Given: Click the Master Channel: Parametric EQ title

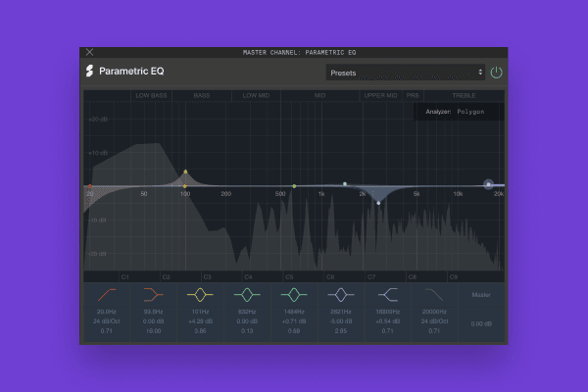Looking at the screenshot, I should 299,53.
